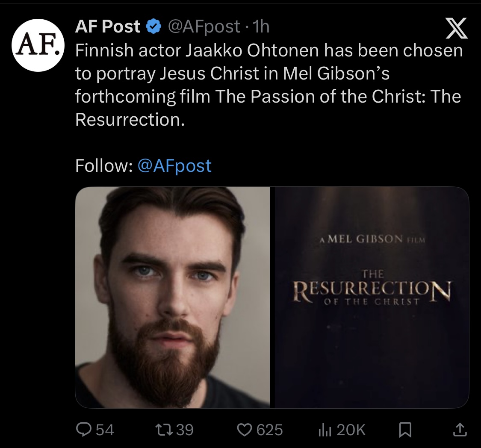The image size is (481, 448).
Task: Bookmark this post
Action: [x=405, y=430]
